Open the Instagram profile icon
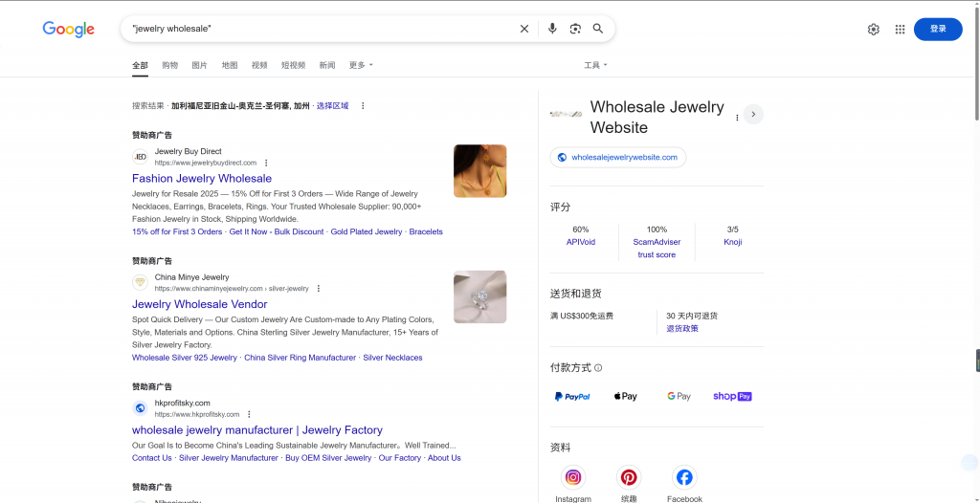 tap(573, 477)
